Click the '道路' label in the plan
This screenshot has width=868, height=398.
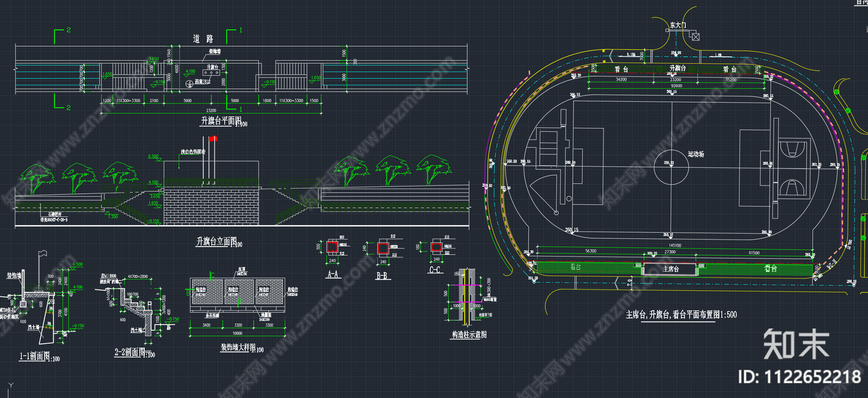(x=203, y=39)
